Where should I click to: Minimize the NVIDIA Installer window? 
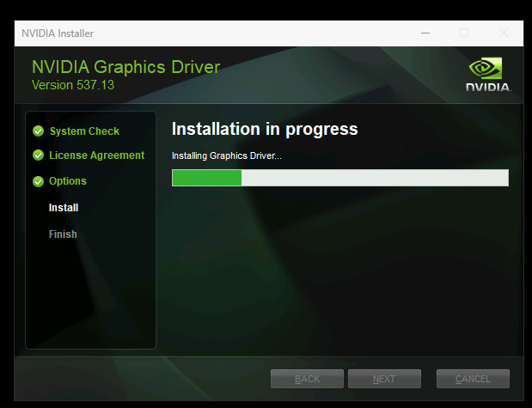tap(425, 33)
